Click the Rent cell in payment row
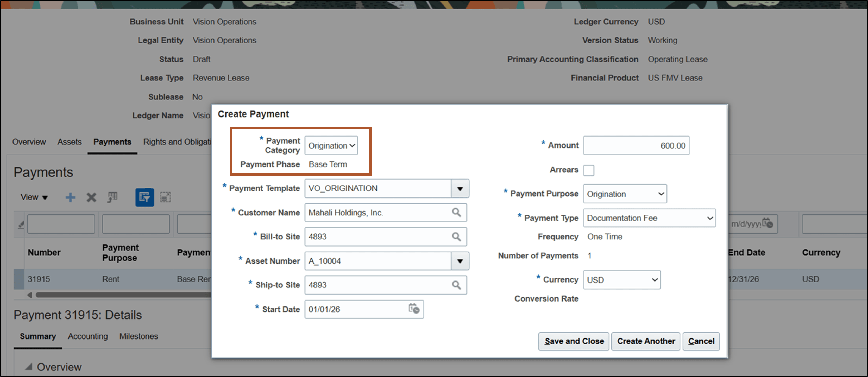The height and width of the screenshot is (377, 868). tap(111, 279)
